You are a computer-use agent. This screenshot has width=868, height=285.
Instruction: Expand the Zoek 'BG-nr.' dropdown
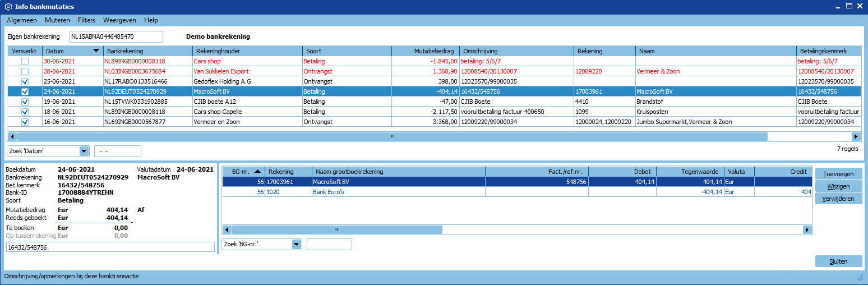coord(297,244)
